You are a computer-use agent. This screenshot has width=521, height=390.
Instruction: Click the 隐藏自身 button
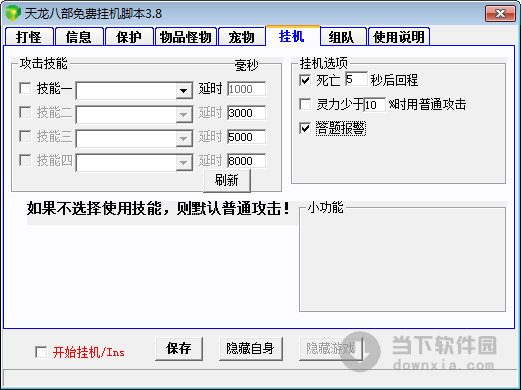pos(251,349)
